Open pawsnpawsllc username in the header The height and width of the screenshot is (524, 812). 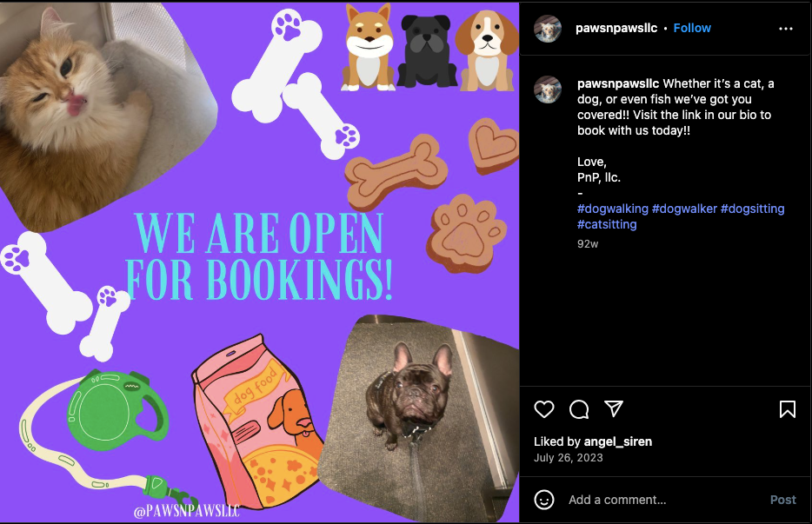coord(616,28)
